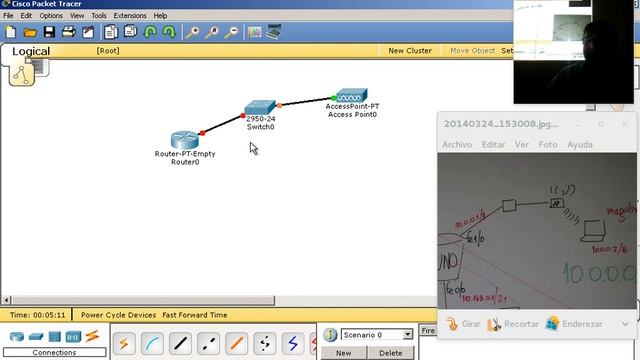Open the View menu

pyautogui.click(x=77, y=16)
